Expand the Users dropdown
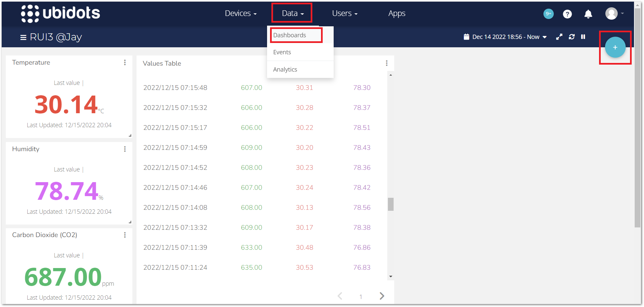Screen dimensions: 644x307 (x=344, y=13)
